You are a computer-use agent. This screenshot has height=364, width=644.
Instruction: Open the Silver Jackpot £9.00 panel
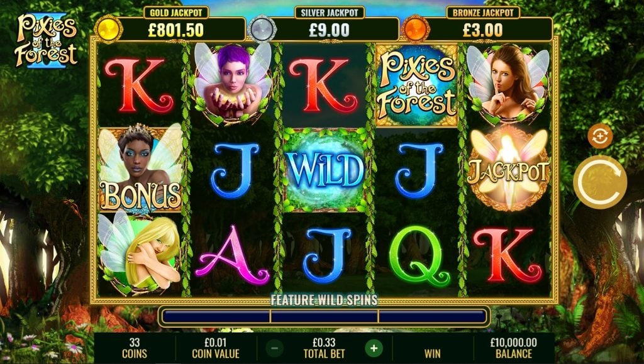[x=330, y=25]
